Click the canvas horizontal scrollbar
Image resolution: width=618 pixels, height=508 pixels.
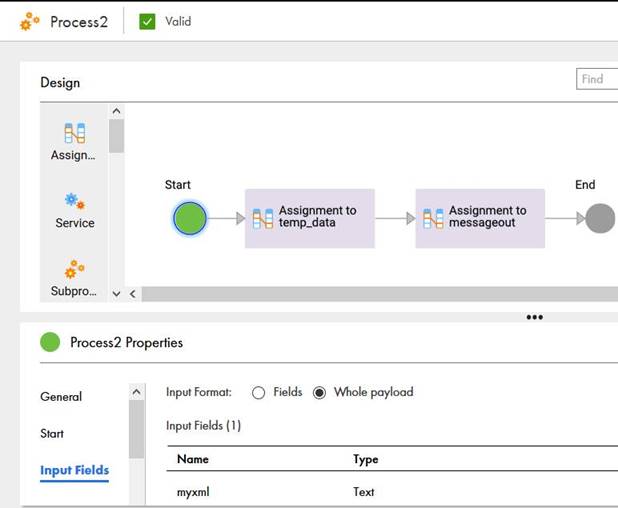(x=380, y=294)
